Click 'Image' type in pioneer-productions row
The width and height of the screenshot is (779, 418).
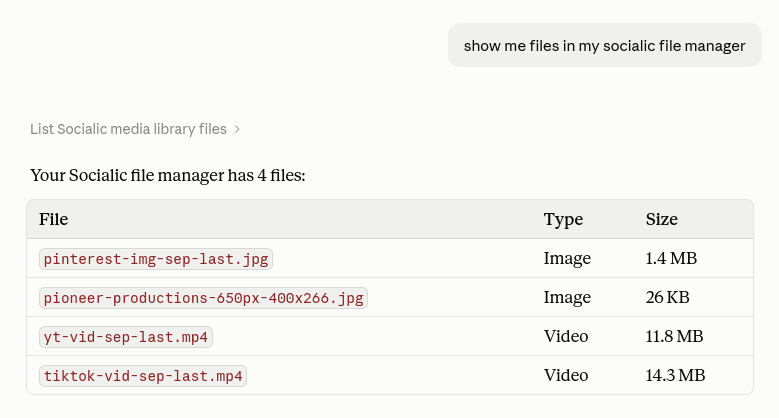click(x=567, y=297)
